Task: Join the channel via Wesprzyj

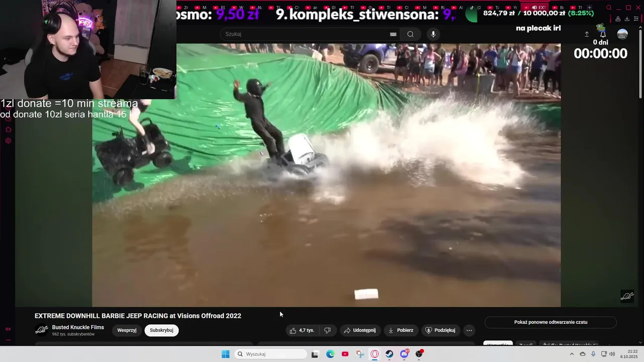Action: click(127, 330)
